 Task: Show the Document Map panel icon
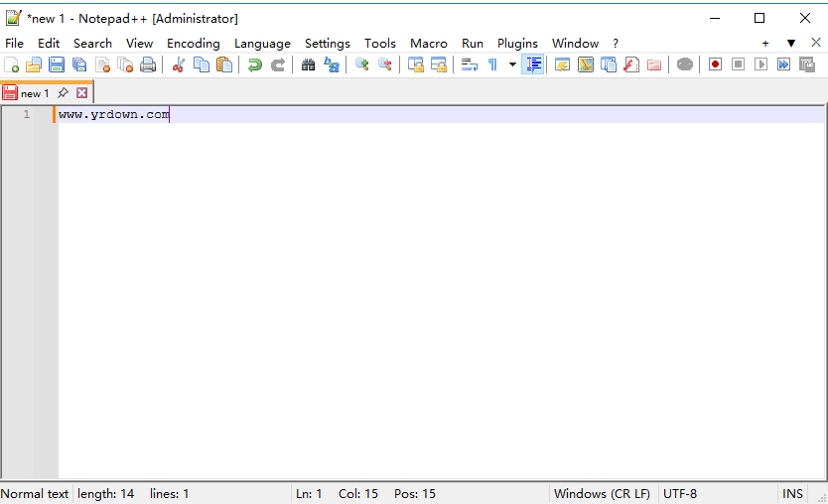(x=586, y=64)
